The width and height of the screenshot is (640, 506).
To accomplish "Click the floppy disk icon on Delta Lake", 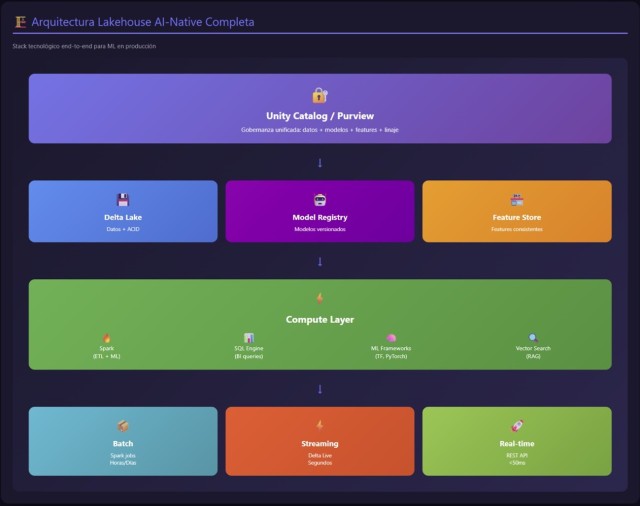I will click(x=123, y=199).
